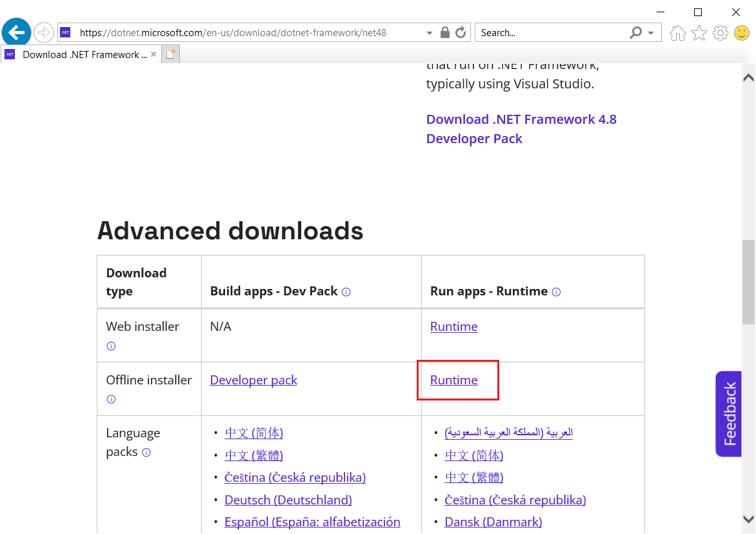756x534 pixels.
Task: Refresh the page with the reload icon
Action: coord(461,32)
